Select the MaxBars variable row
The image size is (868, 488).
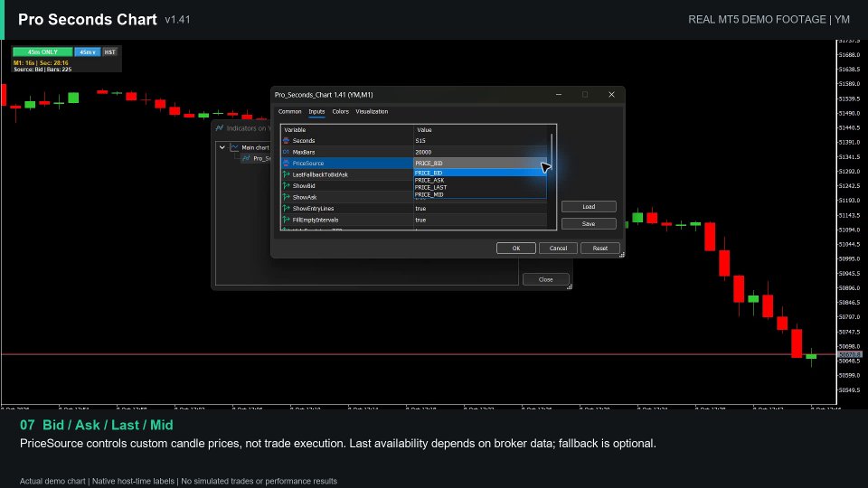(414, 152)
